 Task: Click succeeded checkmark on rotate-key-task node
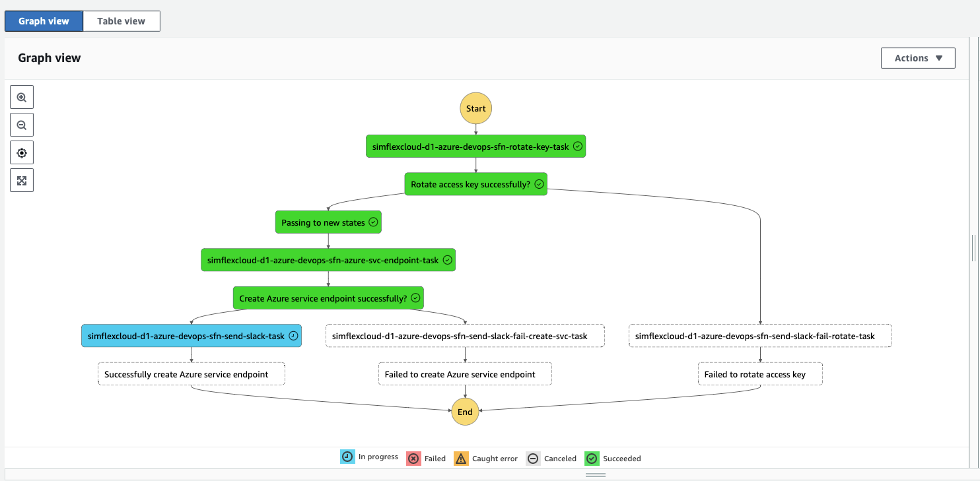pos(578,146)
